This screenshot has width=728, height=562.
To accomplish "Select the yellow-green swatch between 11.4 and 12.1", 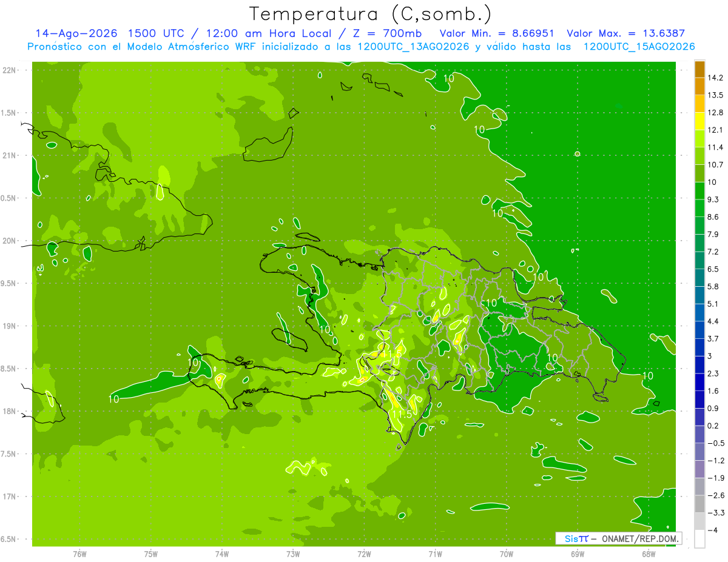I will (699, 139).
